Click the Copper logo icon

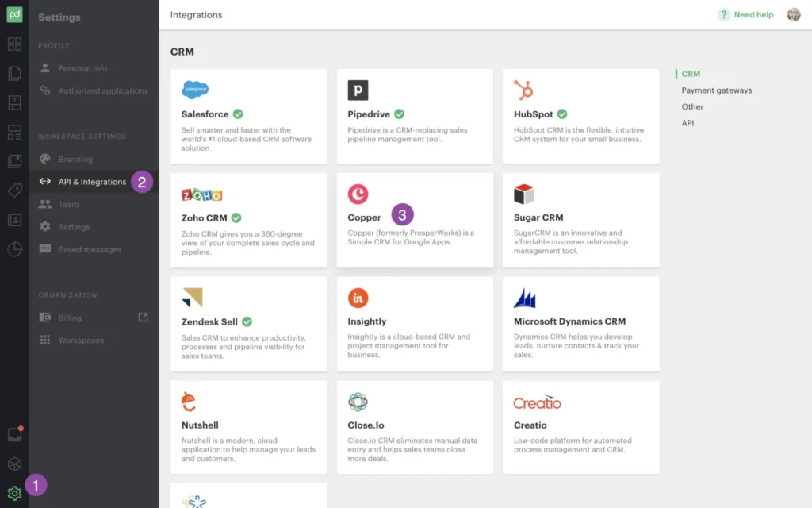coord(358,194)
